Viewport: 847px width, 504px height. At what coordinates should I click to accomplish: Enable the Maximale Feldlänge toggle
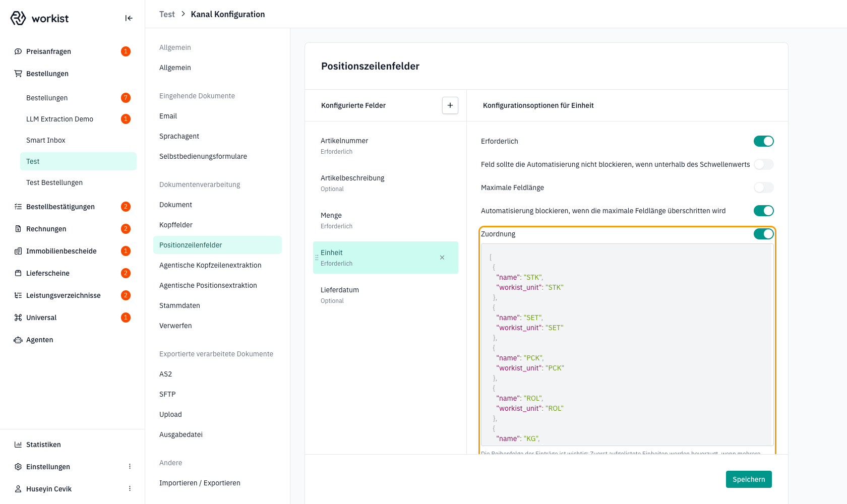coord(763,187)
